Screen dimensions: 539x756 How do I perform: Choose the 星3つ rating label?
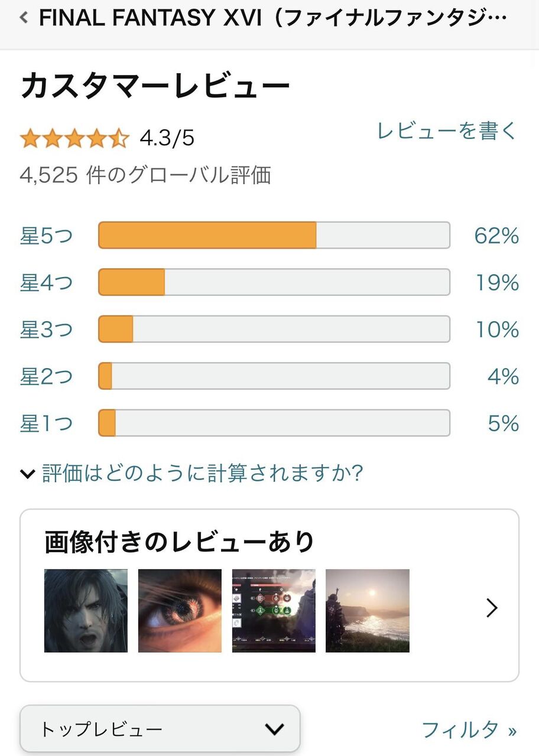[x=46, y=330]
